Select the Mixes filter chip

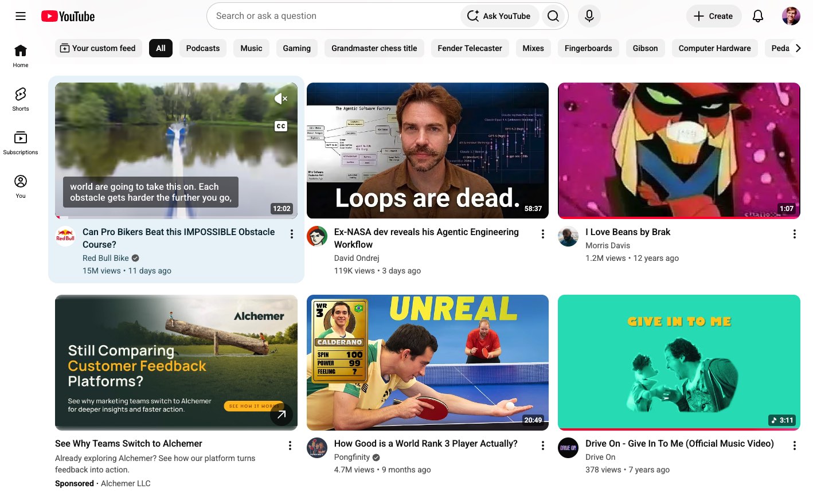point(533,48)
